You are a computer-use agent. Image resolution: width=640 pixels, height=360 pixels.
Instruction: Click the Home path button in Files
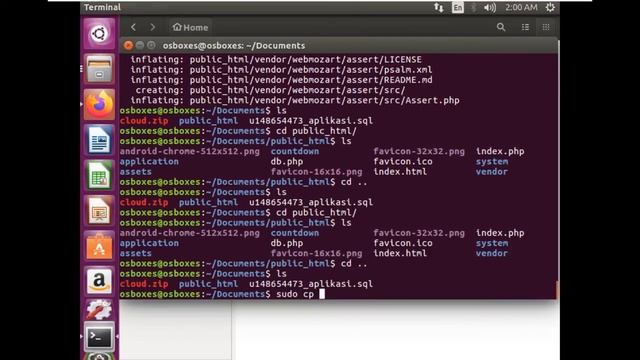[190, 27]
